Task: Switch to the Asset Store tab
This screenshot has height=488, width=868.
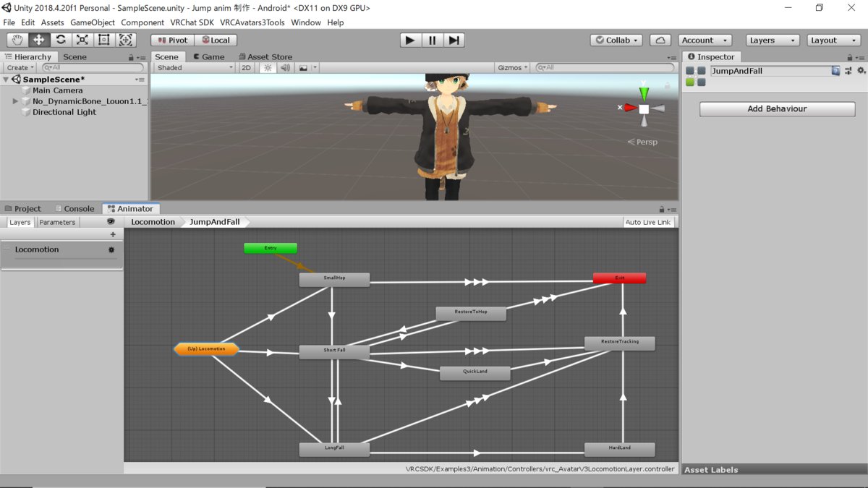Action: point(265,56)
